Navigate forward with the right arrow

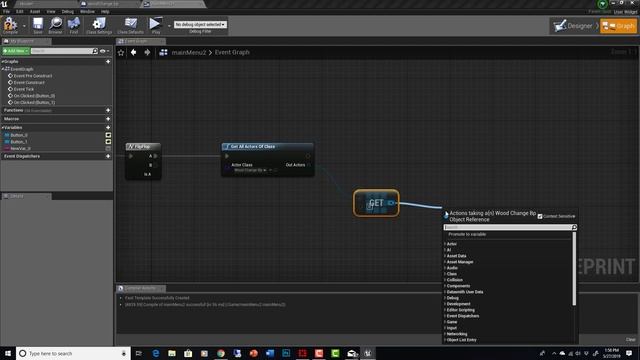point(147,52)
